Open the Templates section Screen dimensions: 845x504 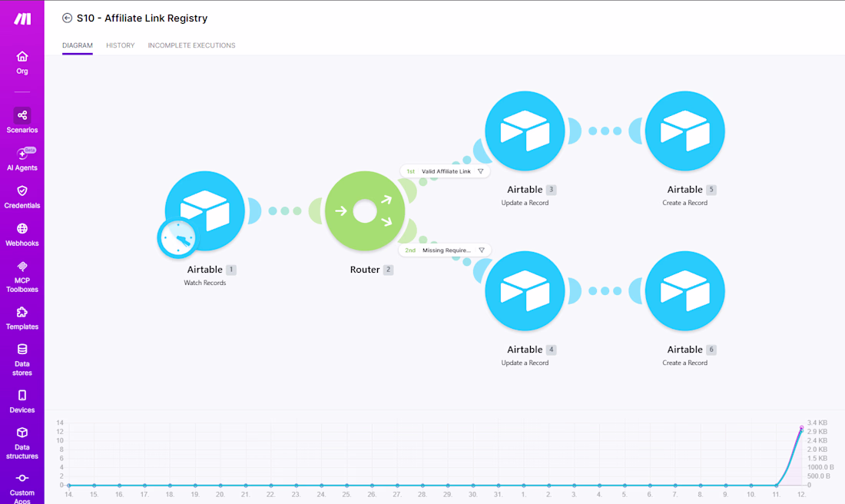pos(22,318)
